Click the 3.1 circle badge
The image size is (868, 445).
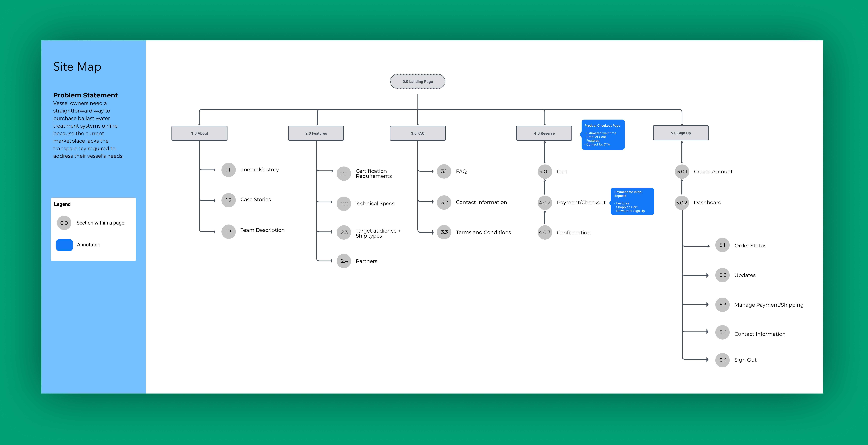pyautogui.click(x=444, y=171)
